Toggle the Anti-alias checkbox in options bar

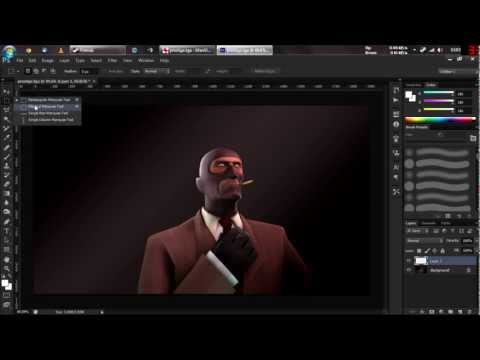[106, 71]
